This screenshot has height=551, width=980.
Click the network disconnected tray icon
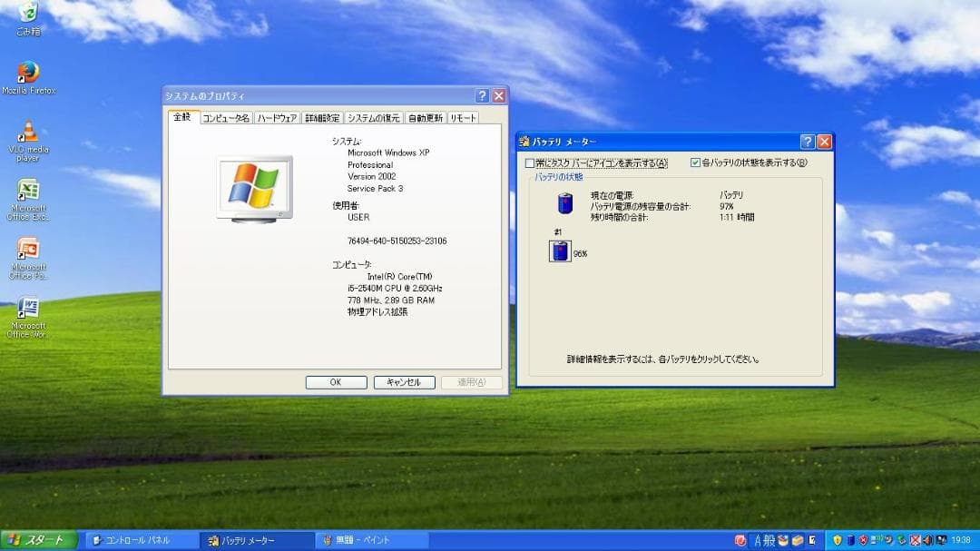(x=916, y=540)
